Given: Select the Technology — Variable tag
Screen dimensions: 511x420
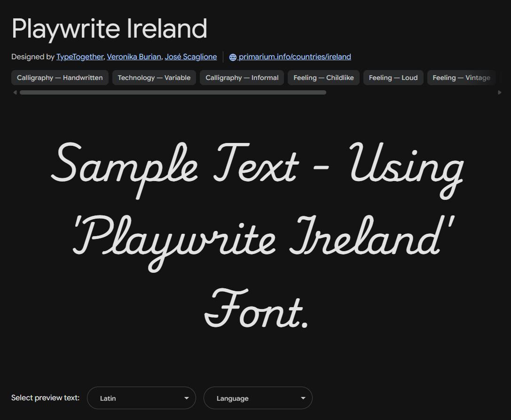Looking at the screenshot, I should [154, 78].
